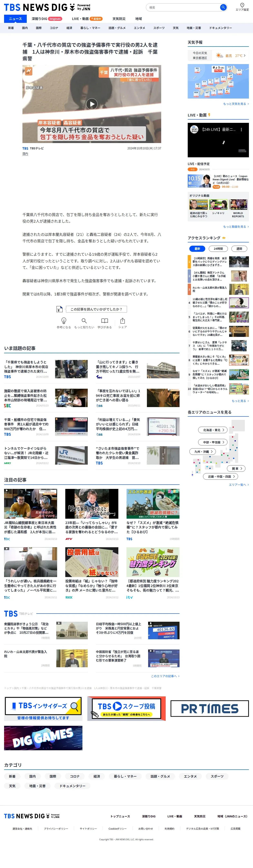
Task: Open area settings location pin
Action: tap(242, 7)
